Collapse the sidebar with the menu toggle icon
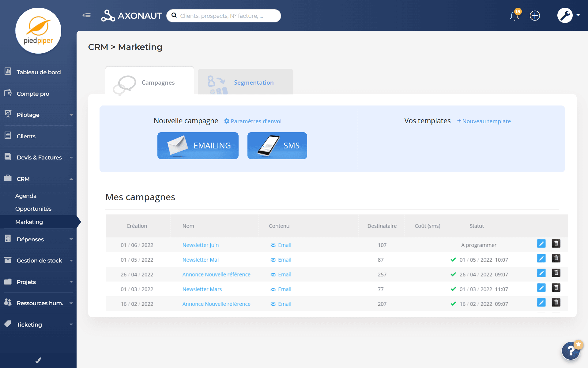 click(86, 15)
